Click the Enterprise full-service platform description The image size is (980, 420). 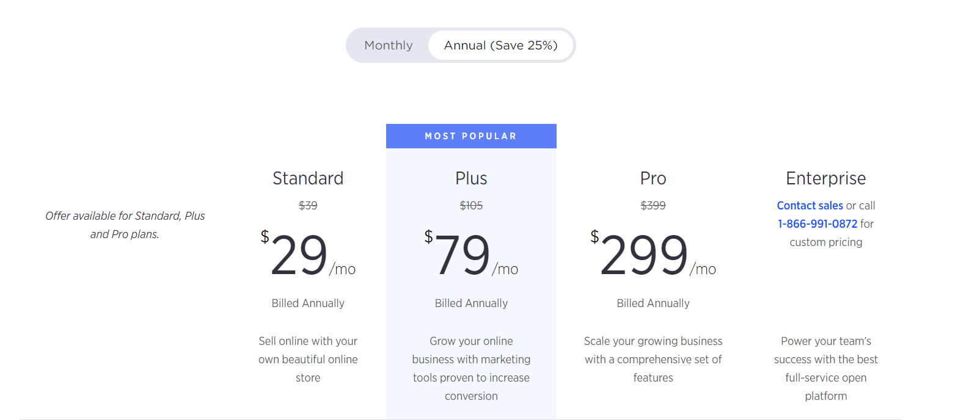tap(826, 369)
